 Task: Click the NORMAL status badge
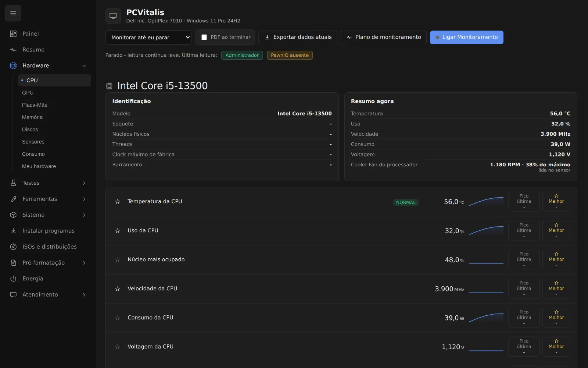[x=406, y=202]
